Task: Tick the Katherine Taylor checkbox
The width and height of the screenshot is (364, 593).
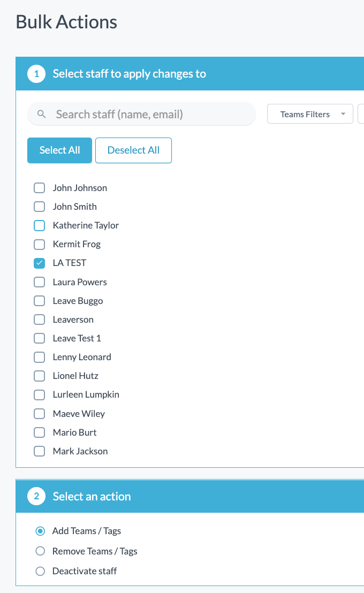Action: pyautogui.click(x=40, y=225)
